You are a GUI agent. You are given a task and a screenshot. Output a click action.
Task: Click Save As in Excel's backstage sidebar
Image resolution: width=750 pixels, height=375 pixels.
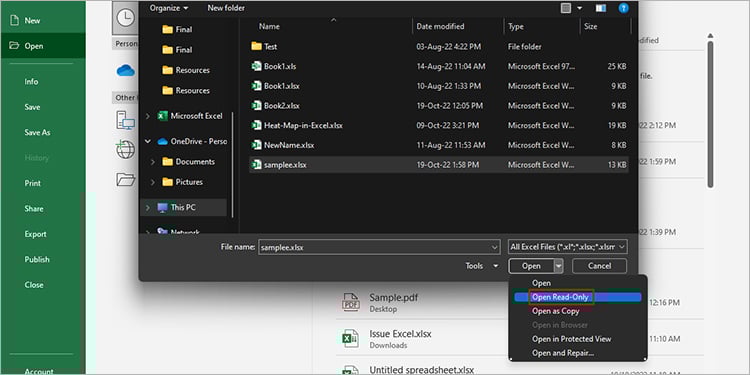point(37,132)
